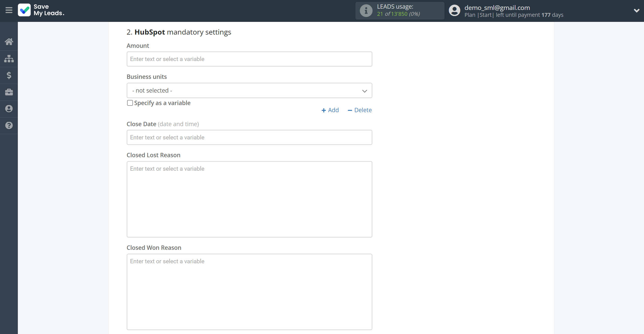Screen dimensions: 644x334
Task: Click the demo_sml@gmail.com account text
Action: point(497,8)
